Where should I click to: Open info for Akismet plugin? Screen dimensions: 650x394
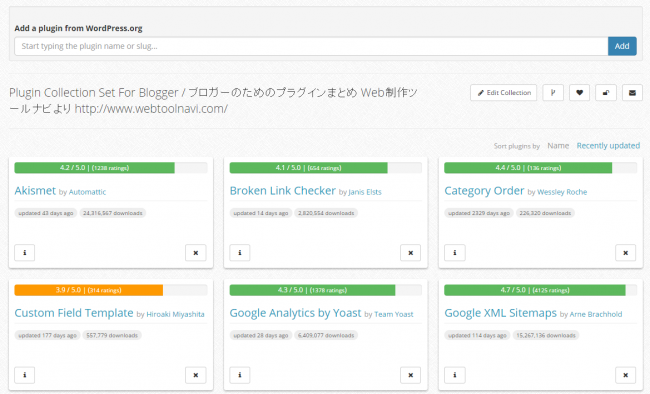click(x=24, y=253)
